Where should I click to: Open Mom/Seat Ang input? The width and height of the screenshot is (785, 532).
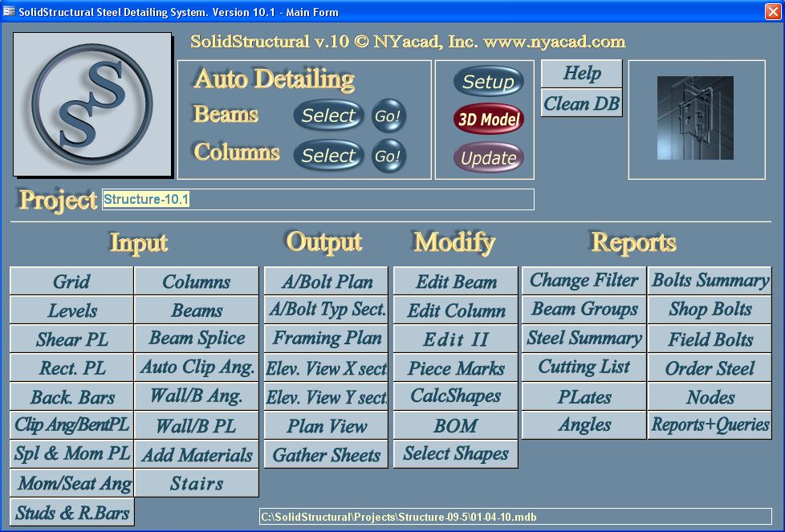[71, 483]
